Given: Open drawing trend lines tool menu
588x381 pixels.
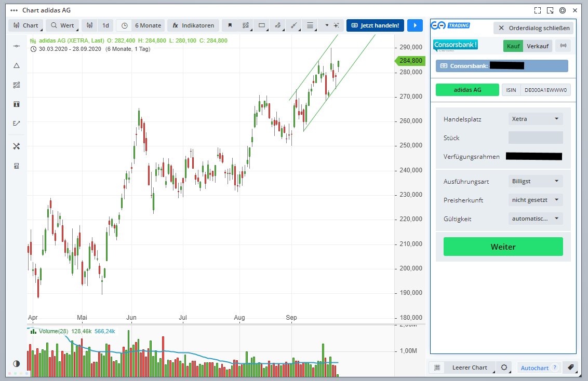Looking at the screenshot, I should pyautogui.click(x=246, y=25).
